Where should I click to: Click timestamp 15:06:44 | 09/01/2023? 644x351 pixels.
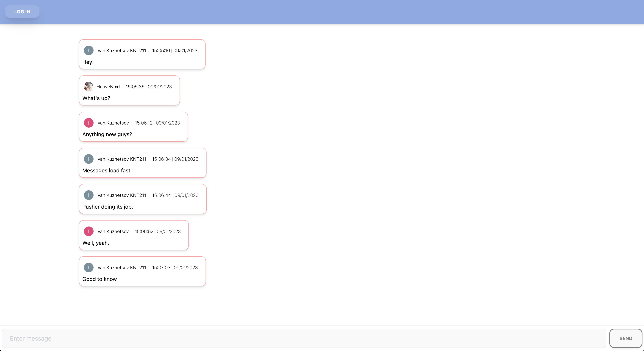[x=175, y=195]
